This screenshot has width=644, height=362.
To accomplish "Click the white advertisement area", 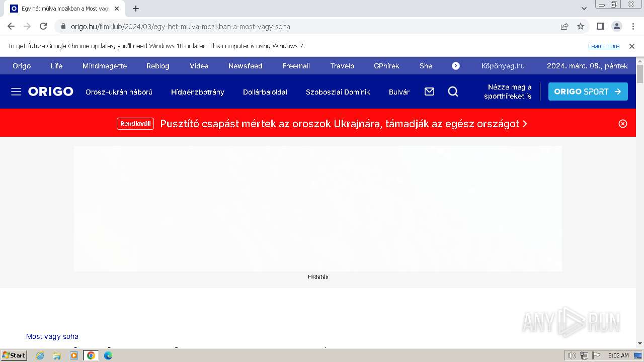I will [318, 209].
